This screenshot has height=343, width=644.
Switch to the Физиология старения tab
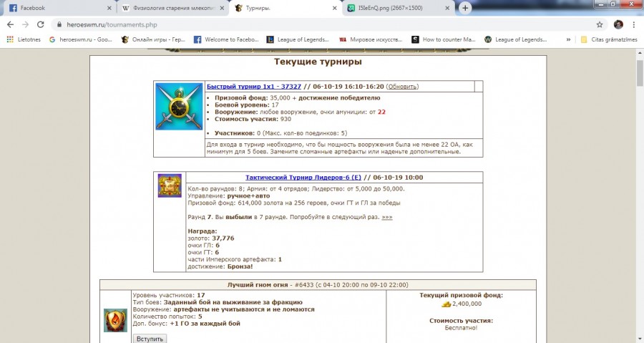point(172,8)
